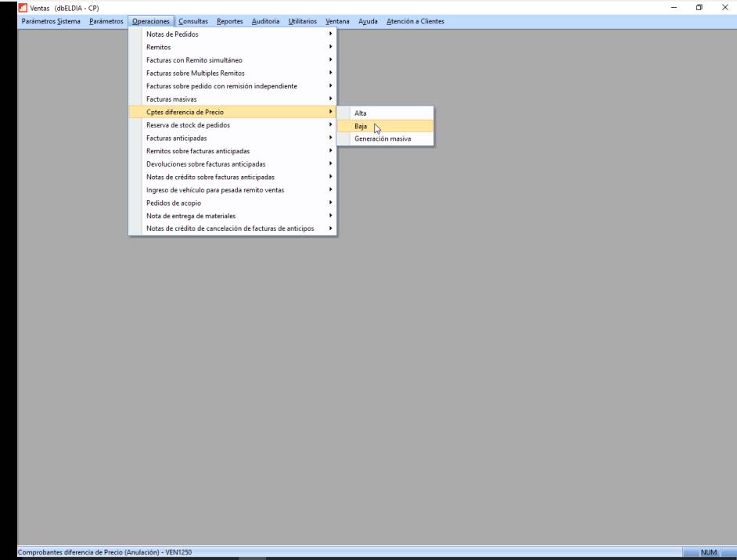737x560 pixels.
Task: Expand Facturas con Remito simultáneo submenu
Action: pyautogui.click(x=200, y=60)
